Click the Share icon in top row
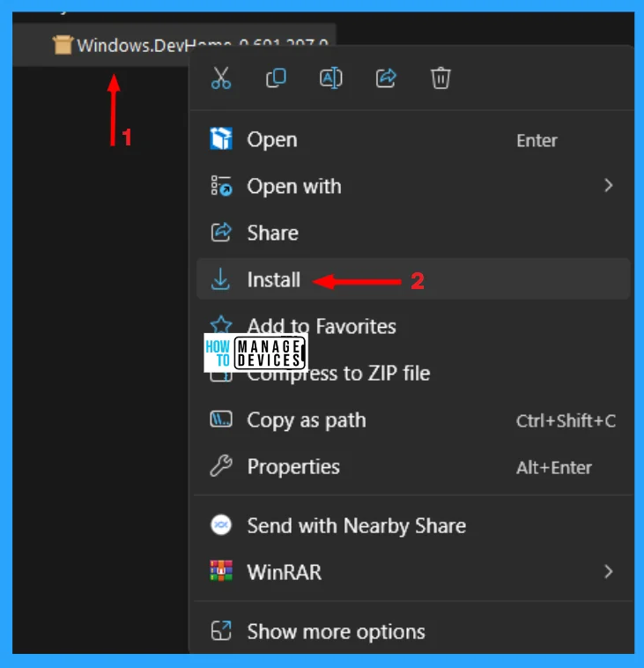Image resolution: width=644 pixels, height=668 pixels. tap(386, 78)
